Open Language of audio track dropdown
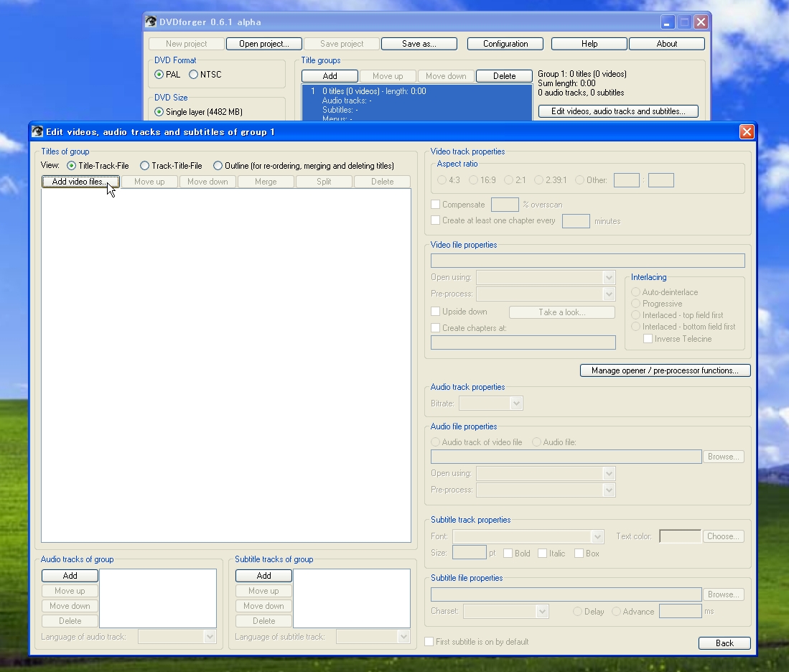Screen dimensions: 789x672 [x=210, y=637]
